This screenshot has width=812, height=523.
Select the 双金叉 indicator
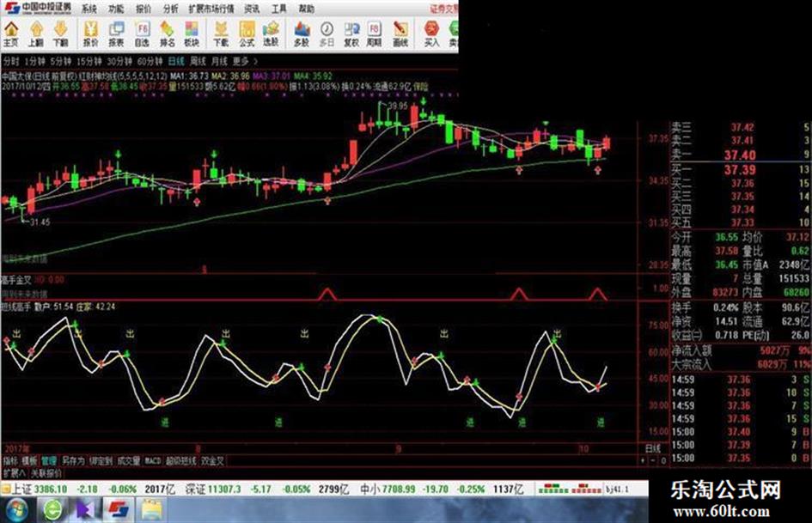213,460
